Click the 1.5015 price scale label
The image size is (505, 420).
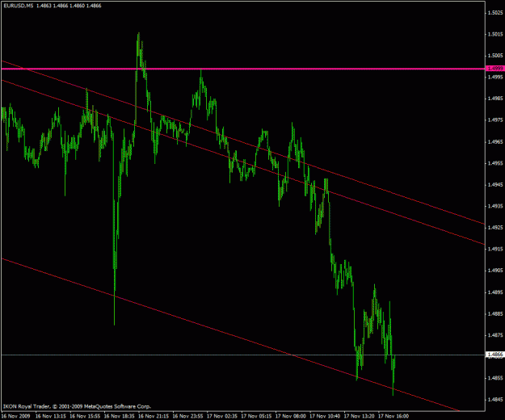(x=495, y=34)
